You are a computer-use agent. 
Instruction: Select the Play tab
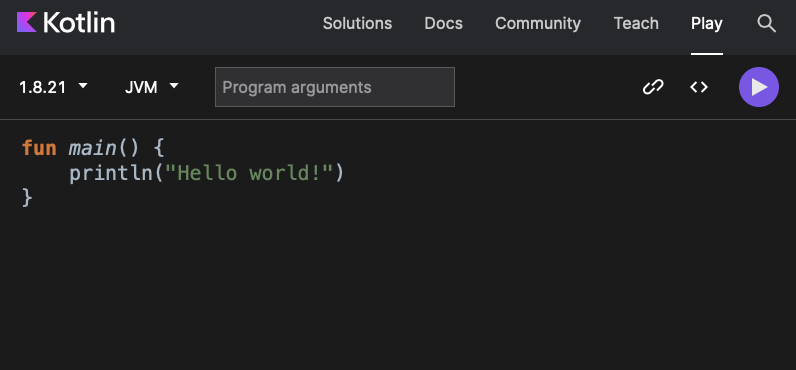pyautogui.click(x=707, y=23)
